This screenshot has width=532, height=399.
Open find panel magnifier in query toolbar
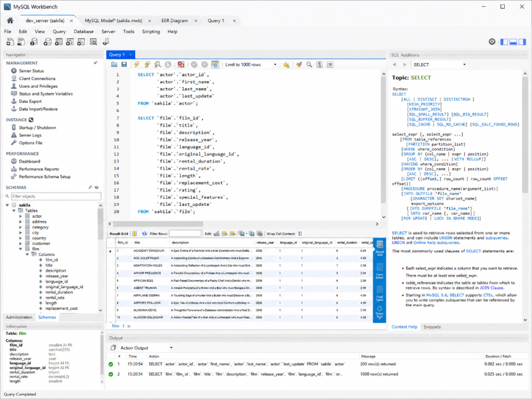click(309, 64)
